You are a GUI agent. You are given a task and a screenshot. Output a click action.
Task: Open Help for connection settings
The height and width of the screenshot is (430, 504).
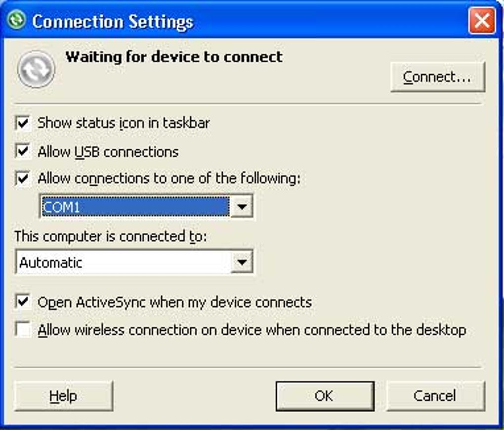click(64, 396)
